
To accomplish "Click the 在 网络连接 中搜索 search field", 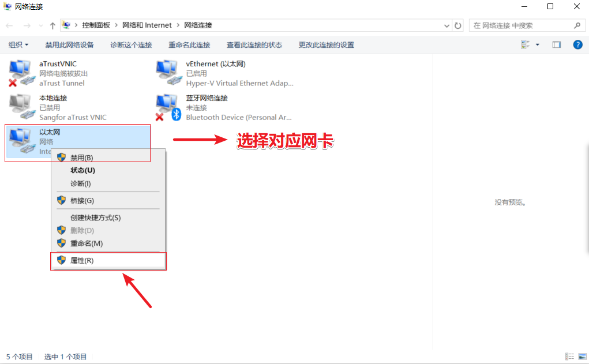I will [519, 25].
